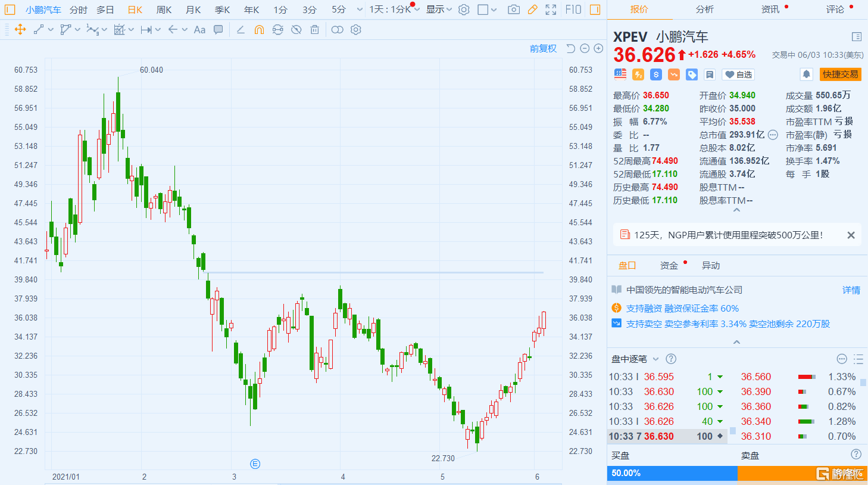Expand trend line tool options arrow
Image resolution: width=868 pixels, height=485 pixels.
[x=51, y=30]
